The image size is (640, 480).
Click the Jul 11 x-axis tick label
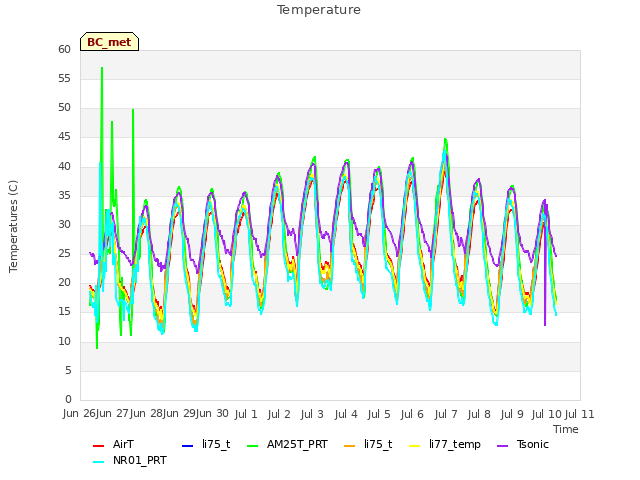coord(579,414)
